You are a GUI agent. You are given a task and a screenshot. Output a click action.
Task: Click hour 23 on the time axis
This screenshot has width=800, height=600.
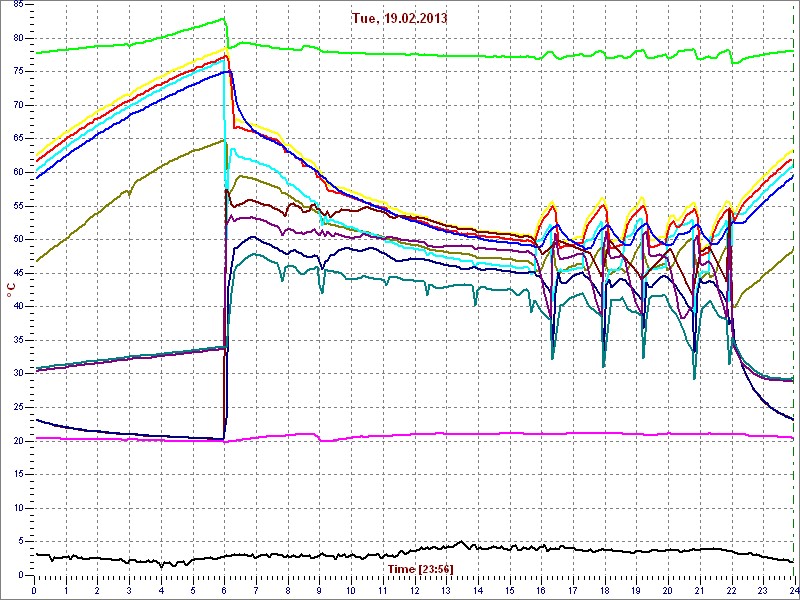[763, 590]
